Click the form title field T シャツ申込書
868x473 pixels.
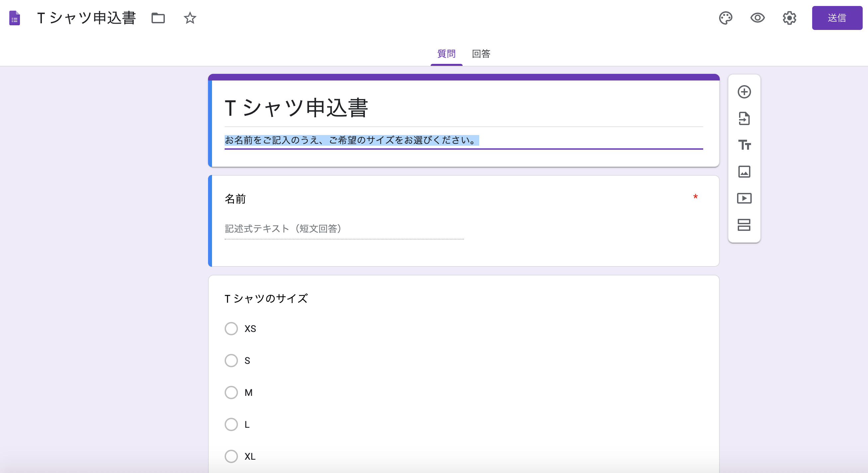click(464, 108)
